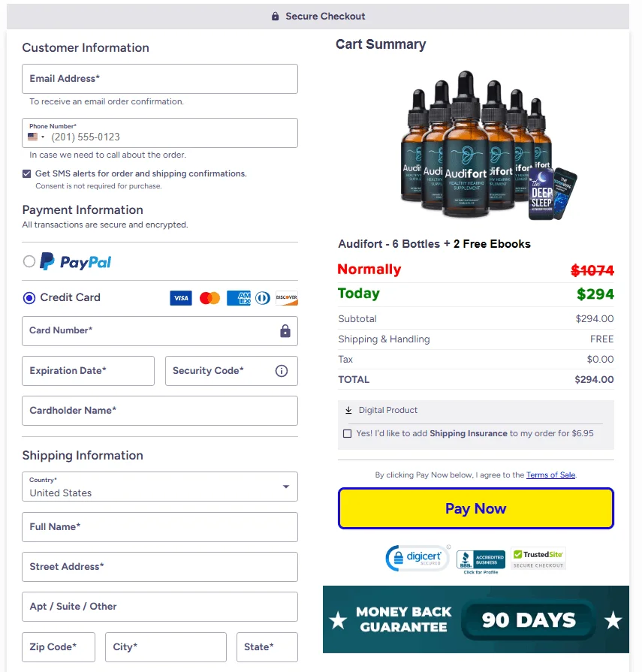
Task: Click the DigiCert Secured seal
Action: tap(417, 558)
